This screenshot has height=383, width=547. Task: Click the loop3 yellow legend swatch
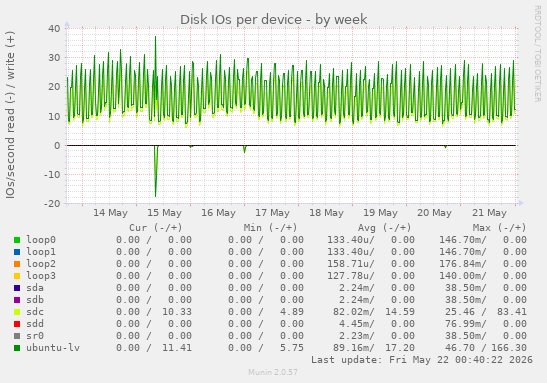tap(17, 276)
